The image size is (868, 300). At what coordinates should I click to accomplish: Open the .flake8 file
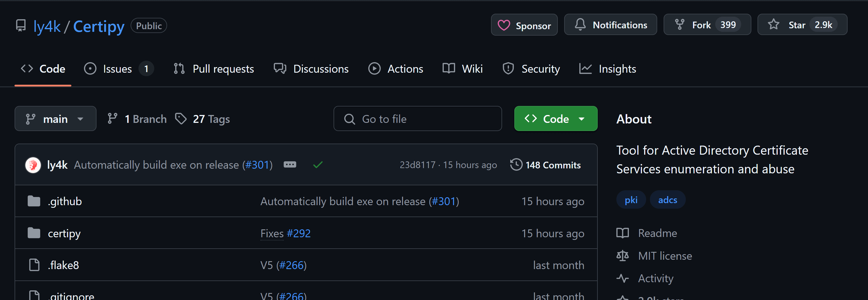click(63, 265)
